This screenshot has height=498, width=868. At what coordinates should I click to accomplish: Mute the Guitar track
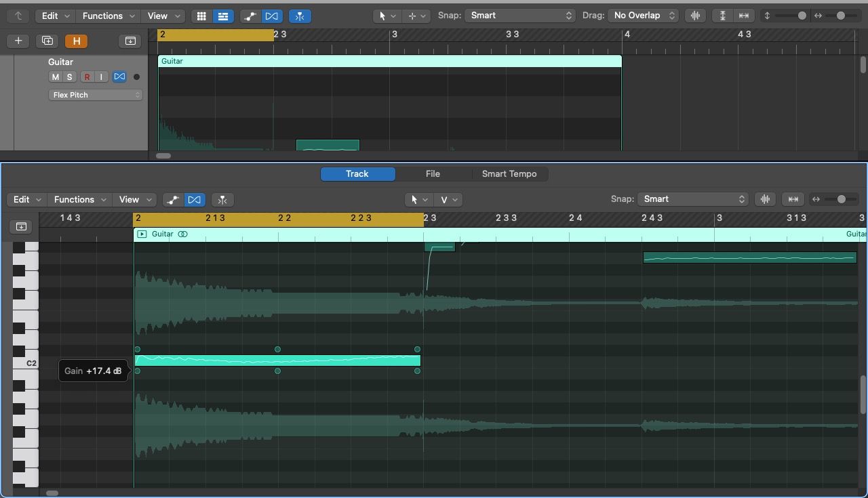click(x=55, y=77)
